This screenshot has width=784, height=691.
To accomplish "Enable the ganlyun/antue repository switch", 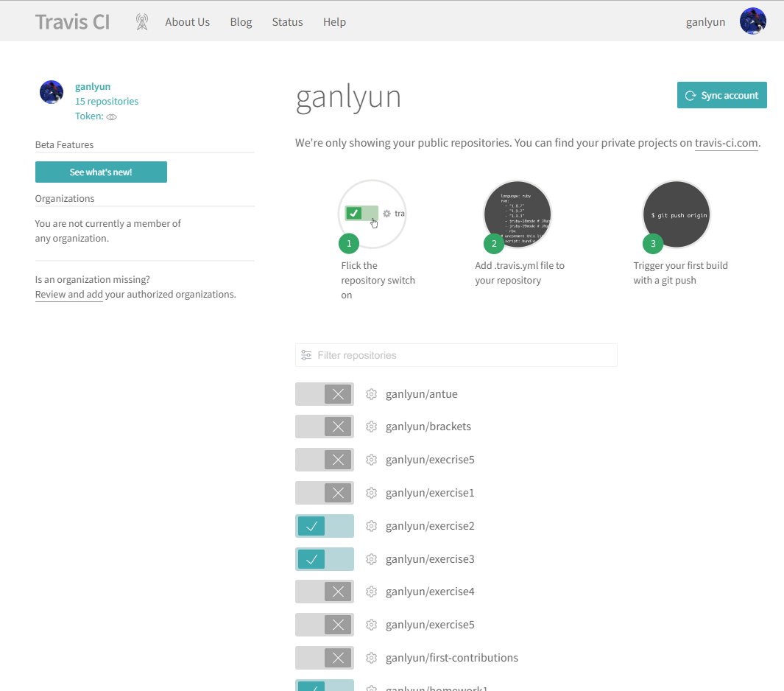I will click(325, 394).
